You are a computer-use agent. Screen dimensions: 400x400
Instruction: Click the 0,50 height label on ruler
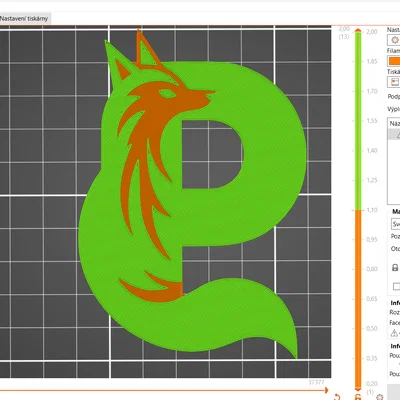372,328
